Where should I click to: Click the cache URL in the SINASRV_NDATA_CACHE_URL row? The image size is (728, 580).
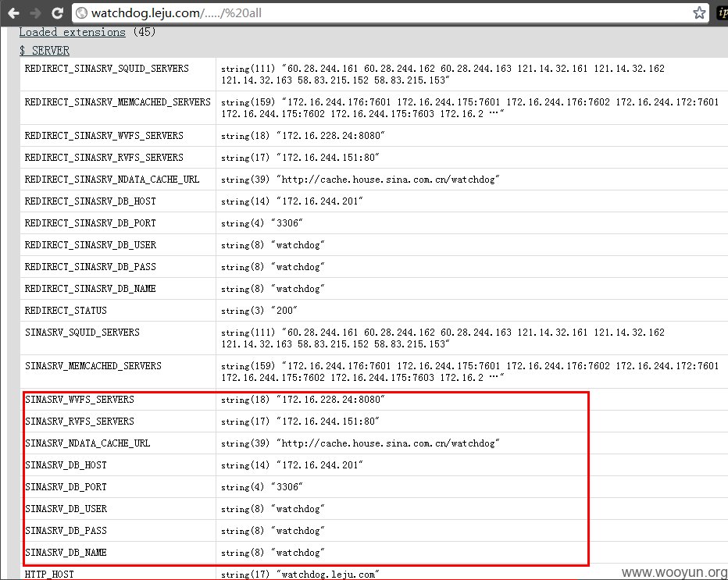(360, 443)
